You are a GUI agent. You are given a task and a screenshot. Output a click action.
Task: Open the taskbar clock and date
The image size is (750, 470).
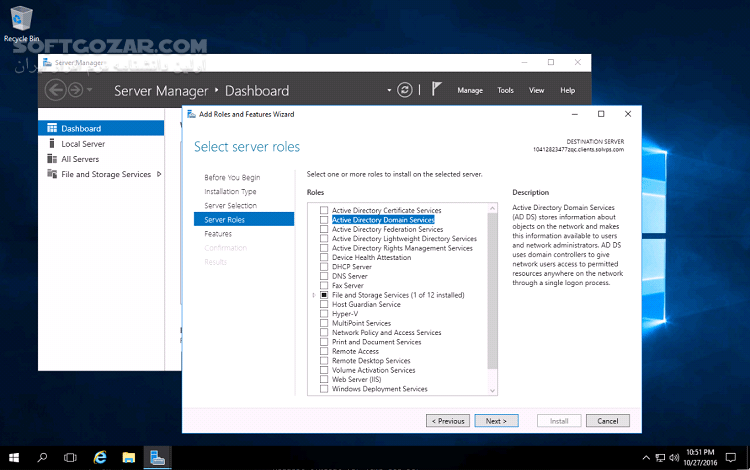700,458
